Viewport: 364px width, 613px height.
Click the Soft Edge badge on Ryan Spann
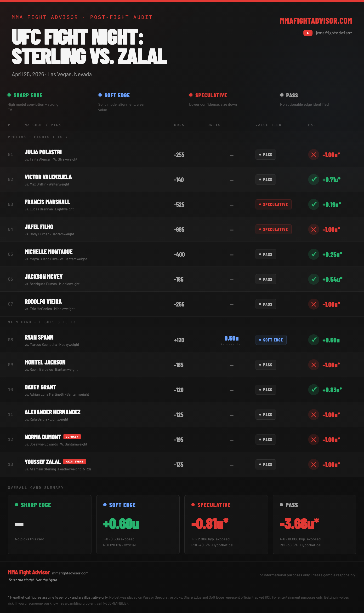(x=271, y=340)
